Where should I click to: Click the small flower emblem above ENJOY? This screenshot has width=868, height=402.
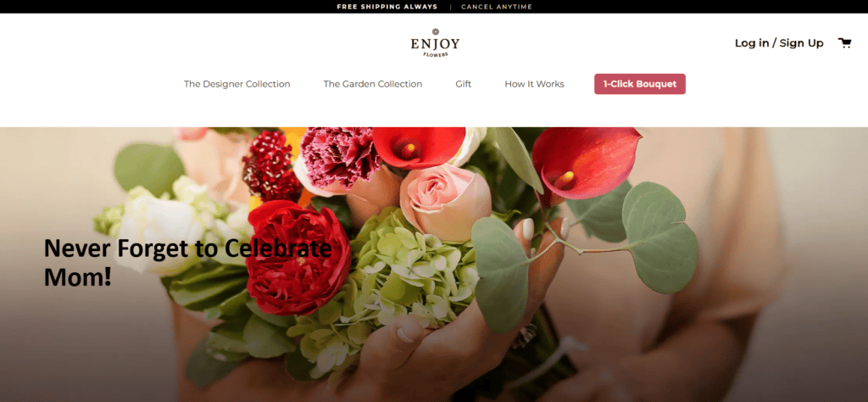coord(435,31)
